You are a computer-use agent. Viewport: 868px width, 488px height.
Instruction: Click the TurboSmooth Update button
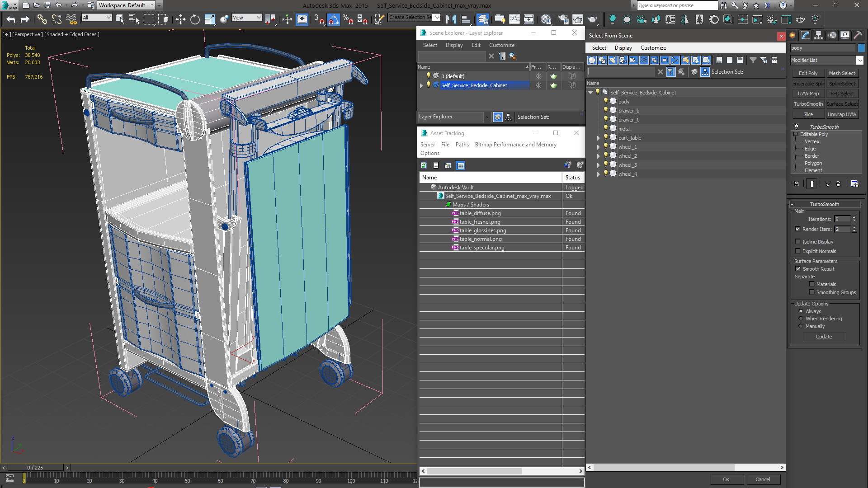tap(824, 337)
